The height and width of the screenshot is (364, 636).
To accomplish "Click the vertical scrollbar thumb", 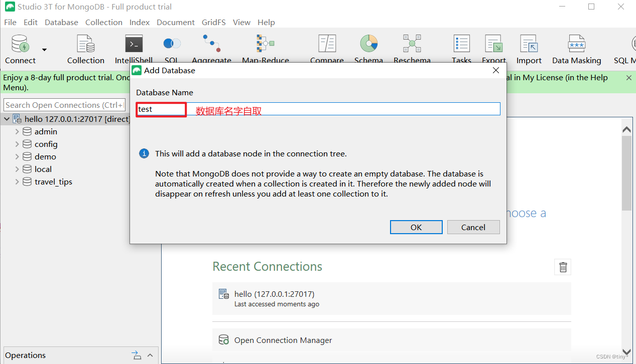I will coord(626,173).
